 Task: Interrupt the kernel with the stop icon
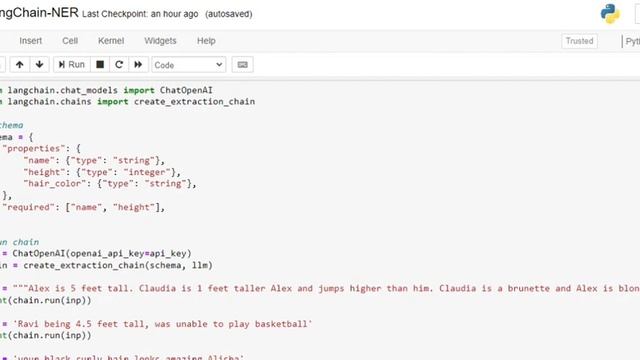click(100, 64)
